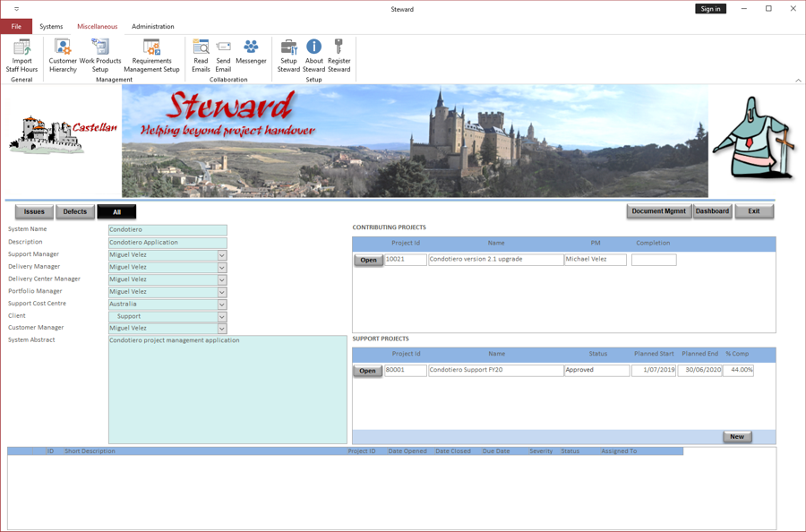Filter by Defects

click(75, 211)
